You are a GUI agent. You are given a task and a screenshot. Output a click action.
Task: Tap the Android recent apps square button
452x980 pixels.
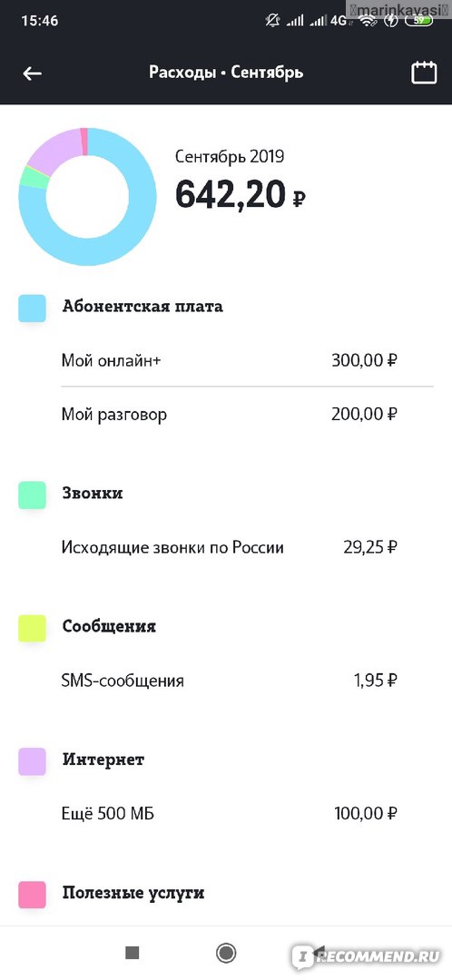click(x=132, y=953)
